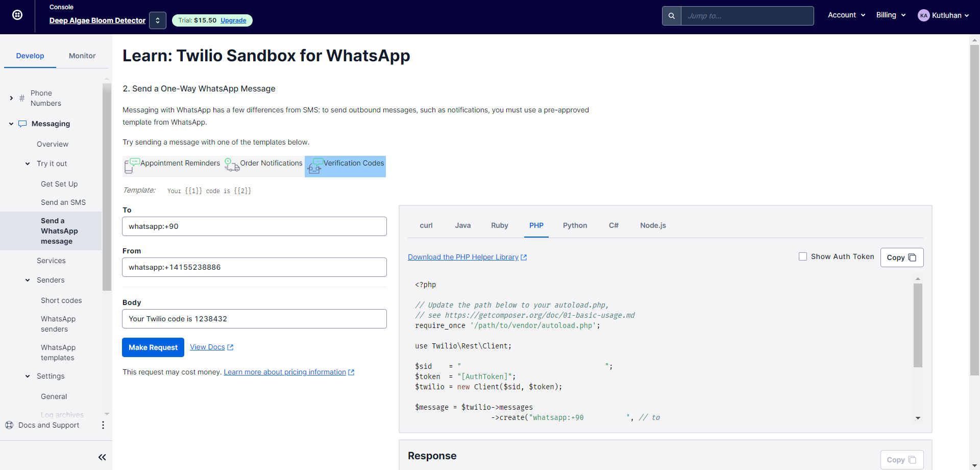Viewport: 980px width, 470px height.
Task: Open the project switcher beside Deep Algae Bloom Detector
Action: click(157, 20)
